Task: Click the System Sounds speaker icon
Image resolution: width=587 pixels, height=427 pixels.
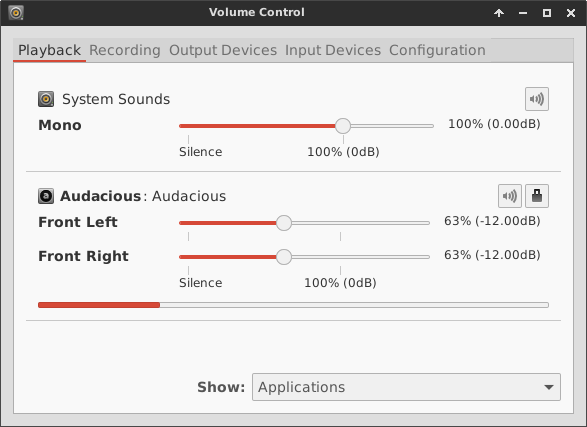Action: coord(46,99)
